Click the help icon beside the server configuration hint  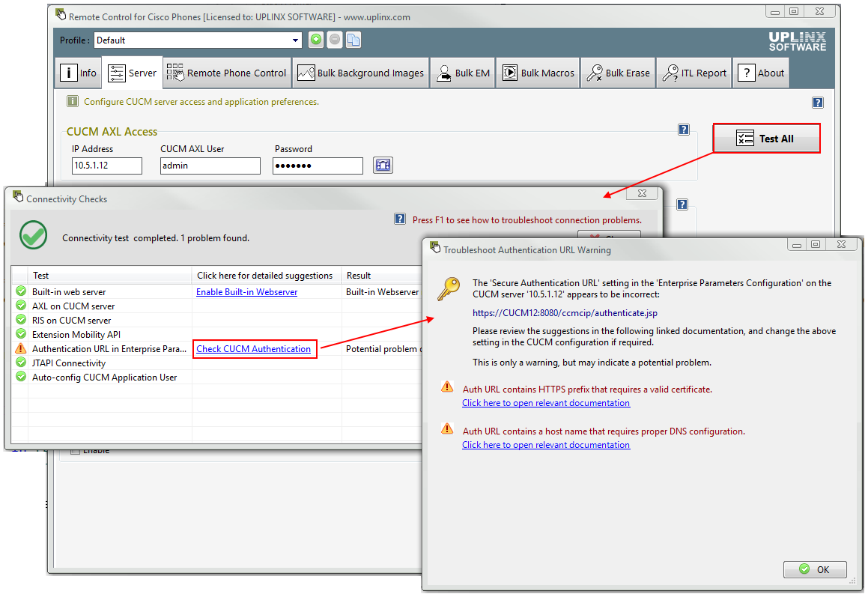point(818,103)
